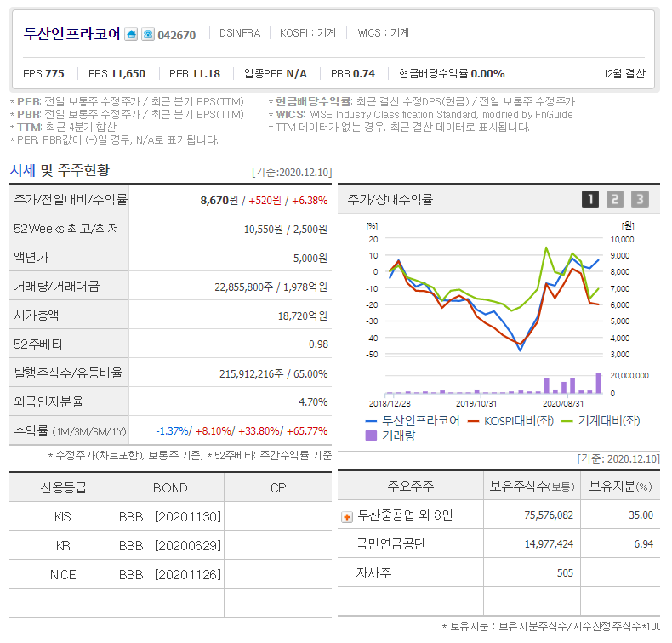This screenshot has width=672, height=643.
Task: Select the PER 11.18 value
Action: click(x=195, y=74)
